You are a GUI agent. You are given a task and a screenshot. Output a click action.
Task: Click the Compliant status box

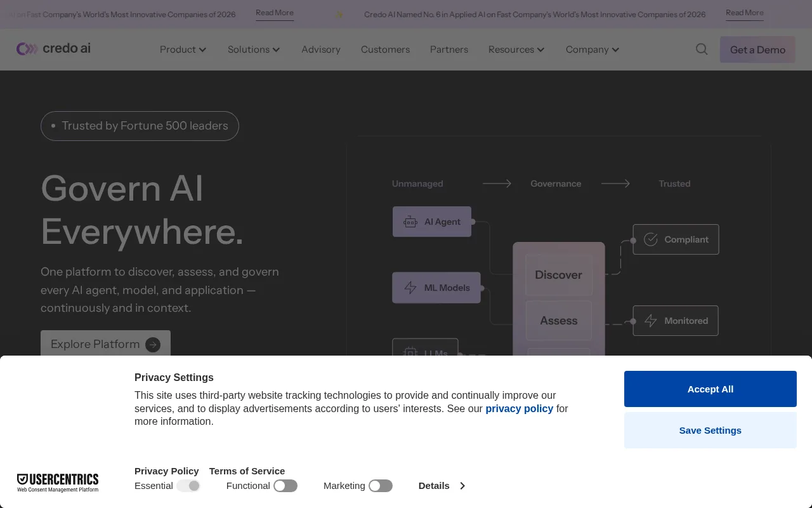pos(676,239)
